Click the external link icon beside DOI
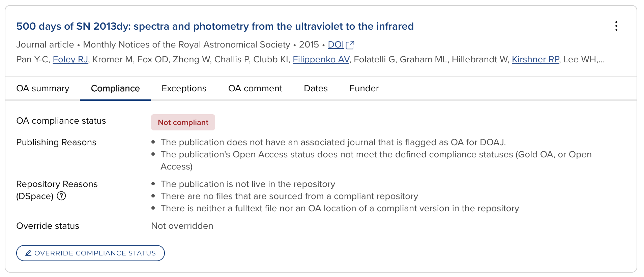Screen dimensions: 644x277 tap(350, 45)
